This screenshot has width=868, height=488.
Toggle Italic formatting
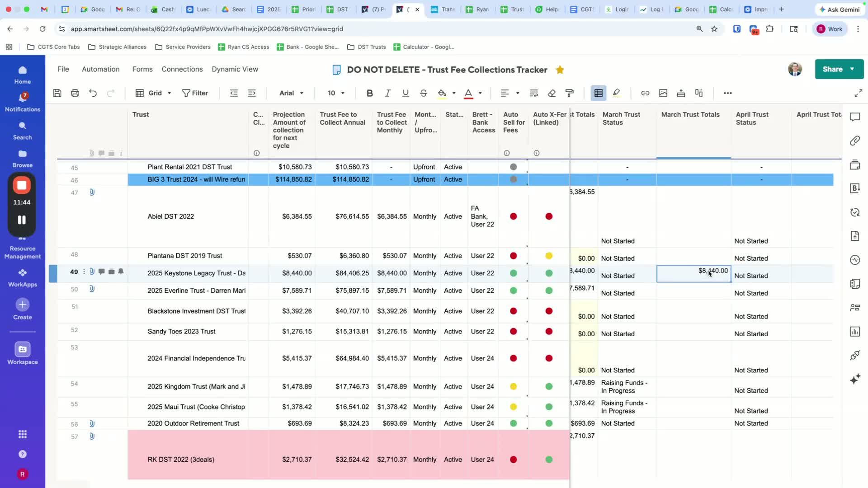(387, 93)
